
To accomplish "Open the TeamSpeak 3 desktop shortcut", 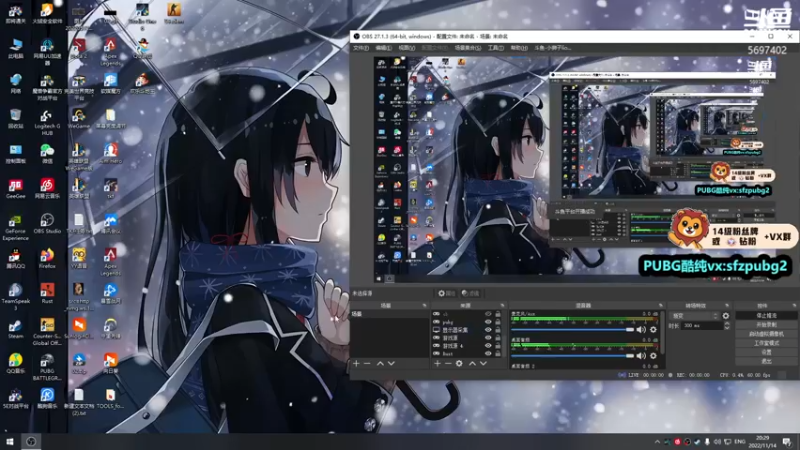I will point(15,296).
